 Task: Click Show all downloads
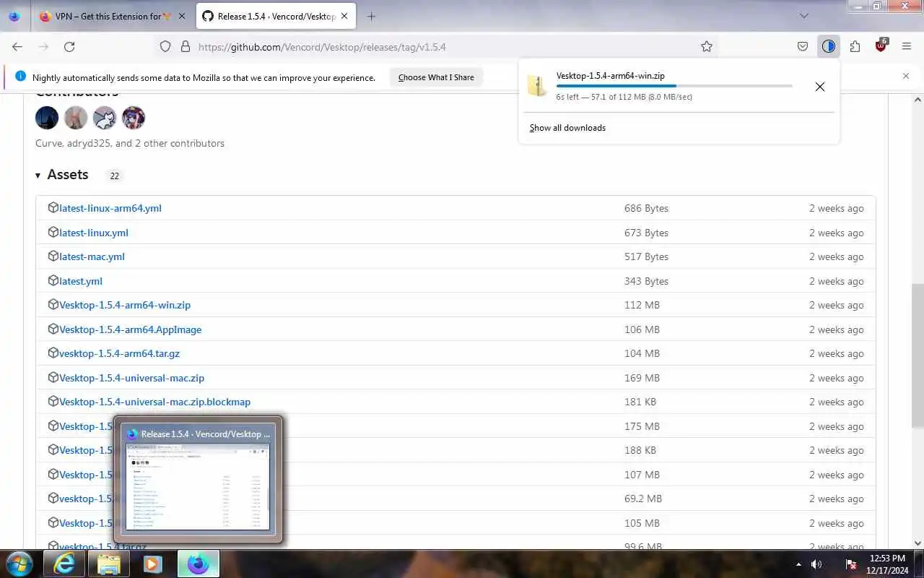(x=567, y=128)
